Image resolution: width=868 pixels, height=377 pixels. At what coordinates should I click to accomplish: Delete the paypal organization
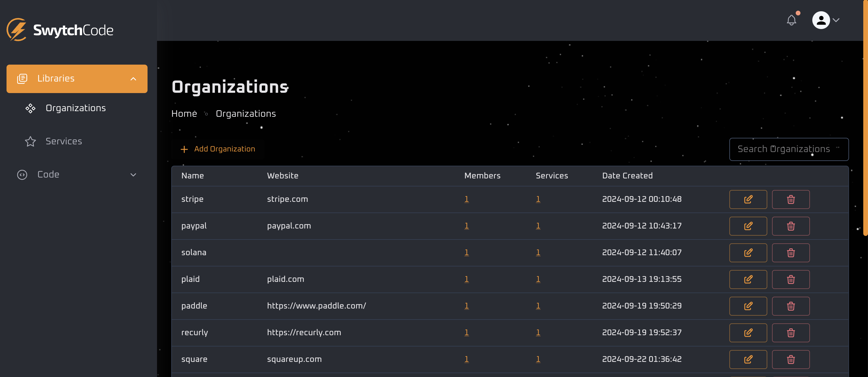[x=790, y=226]
